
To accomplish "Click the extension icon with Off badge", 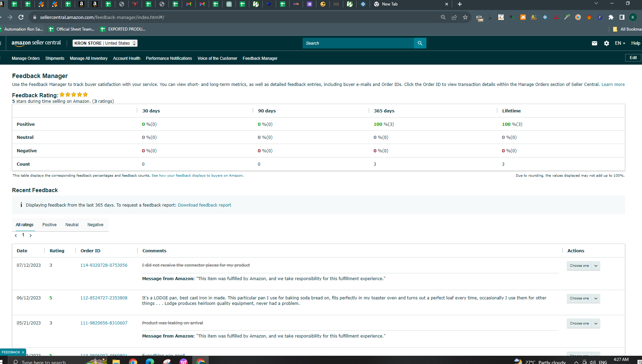I will point(479,18).
